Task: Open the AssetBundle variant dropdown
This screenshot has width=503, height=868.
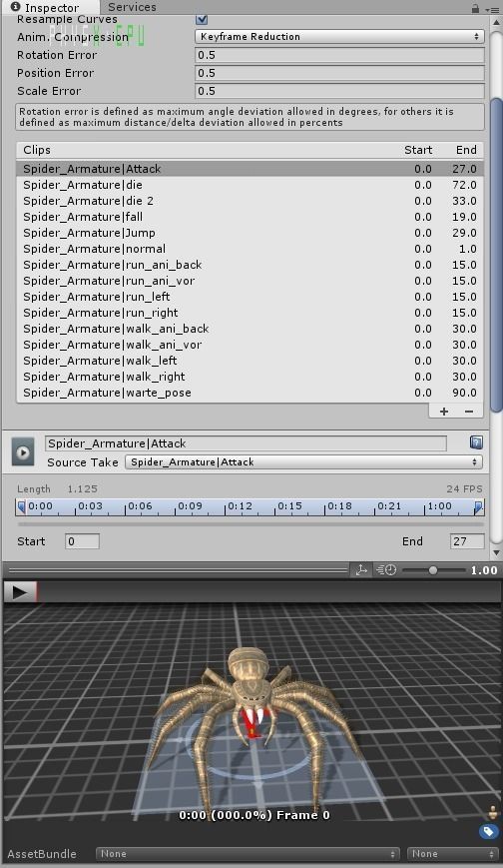Action: 453,854
